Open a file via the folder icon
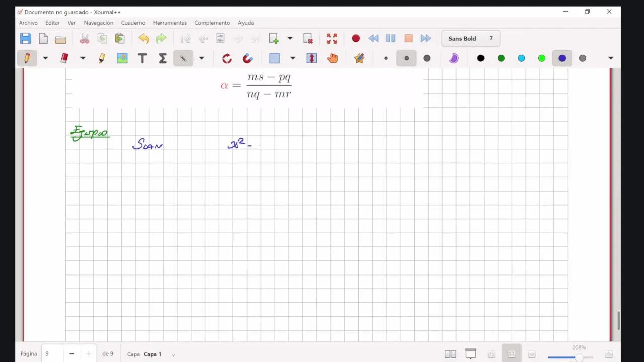 [x=60, y=39]
